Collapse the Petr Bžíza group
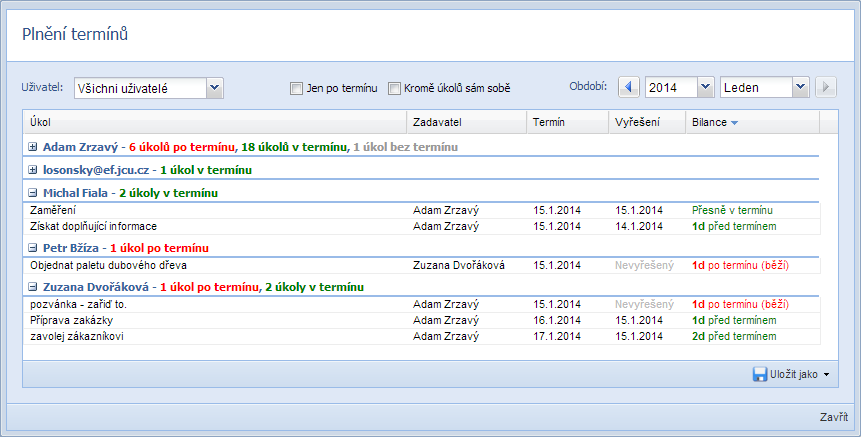Screen dimensions: 861x437 pos(33,247)
